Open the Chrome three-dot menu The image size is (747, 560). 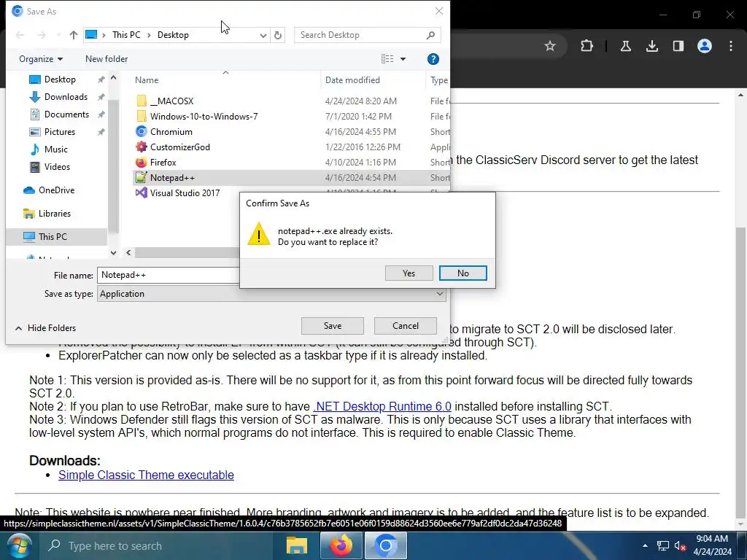[x=731, y=46]
